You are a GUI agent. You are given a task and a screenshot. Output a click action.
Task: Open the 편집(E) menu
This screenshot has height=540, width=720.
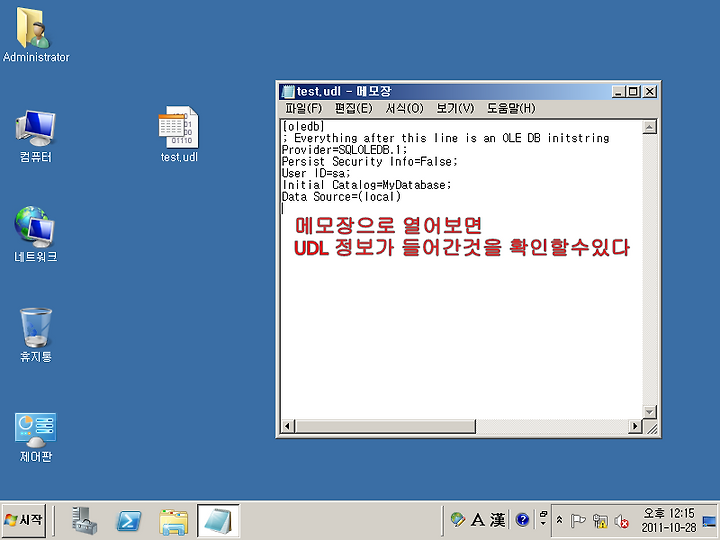pos(353,108)
